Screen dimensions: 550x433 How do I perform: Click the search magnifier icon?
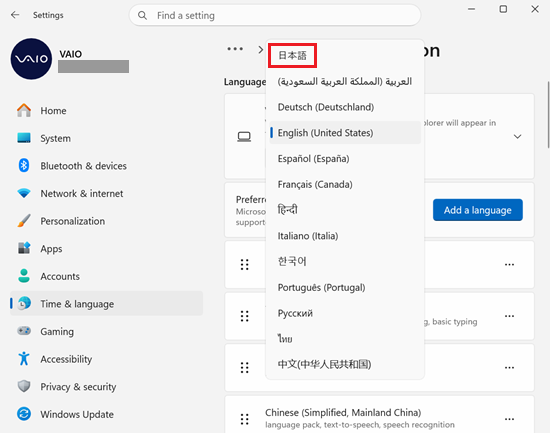coord(142,15)
